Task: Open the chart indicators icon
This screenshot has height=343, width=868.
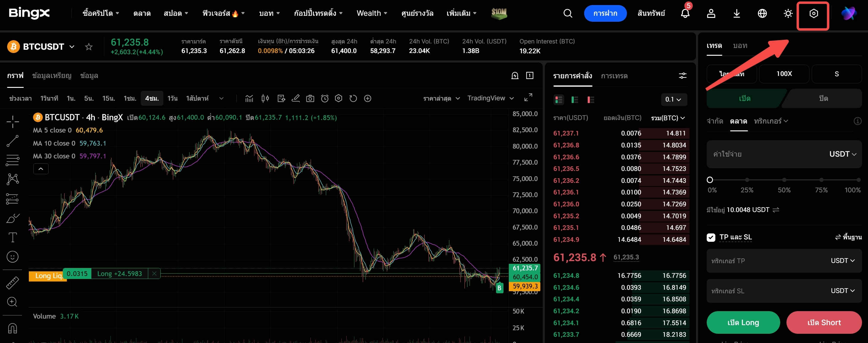Action: pyautogui.click(x=249, y=99)
